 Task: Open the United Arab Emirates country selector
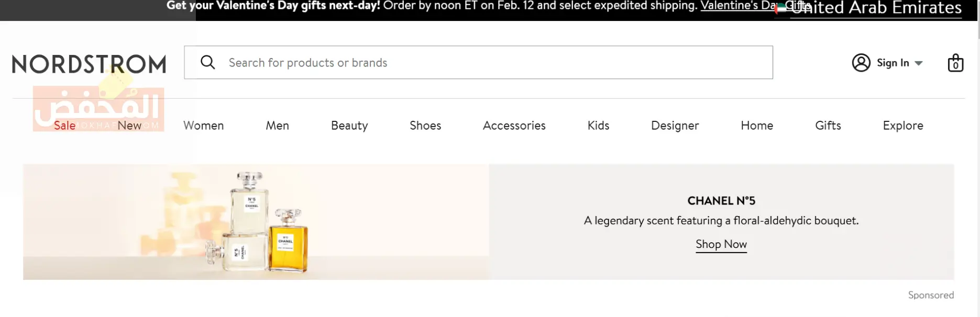(876, 8)
